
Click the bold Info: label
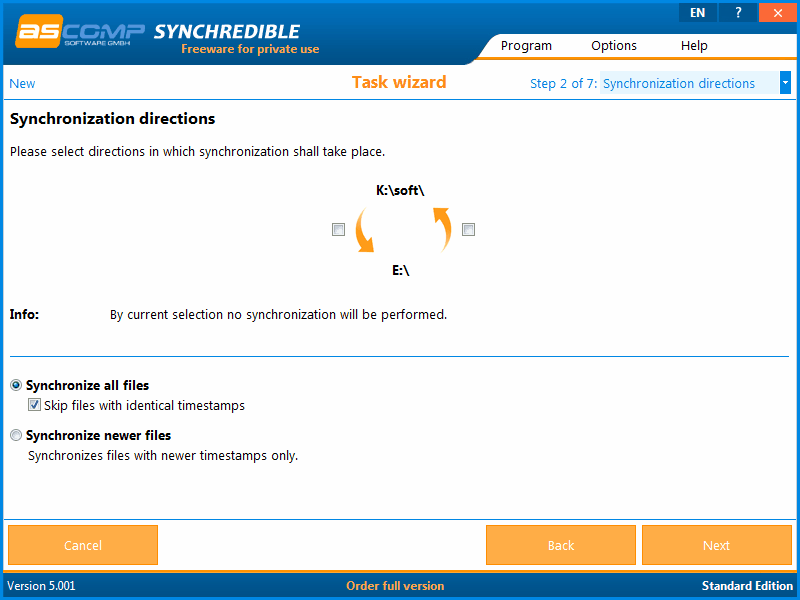point(24,314)
